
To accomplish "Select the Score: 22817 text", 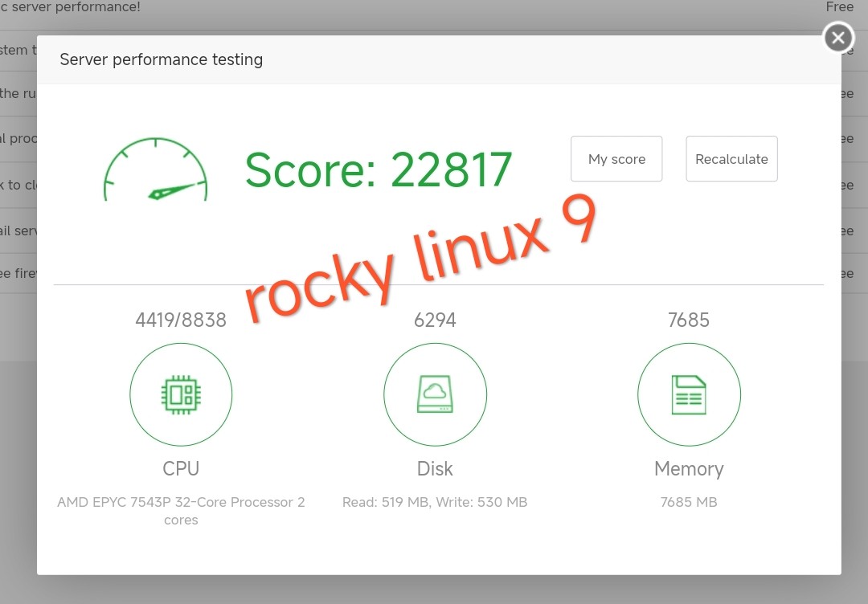I will tap(379, 169).
